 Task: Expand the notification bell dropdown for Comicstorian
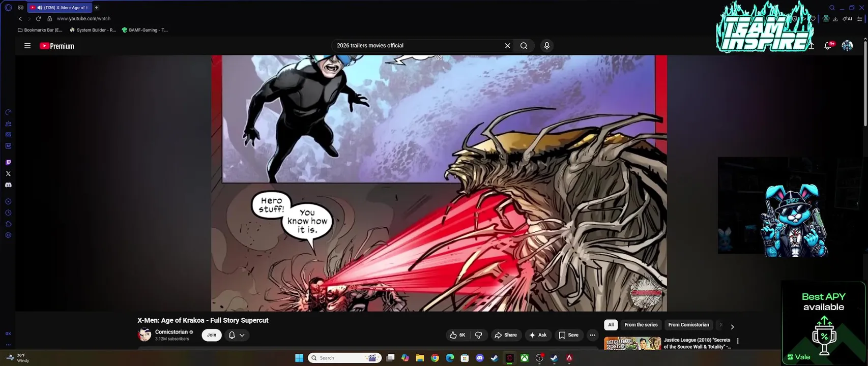[237, 335]
